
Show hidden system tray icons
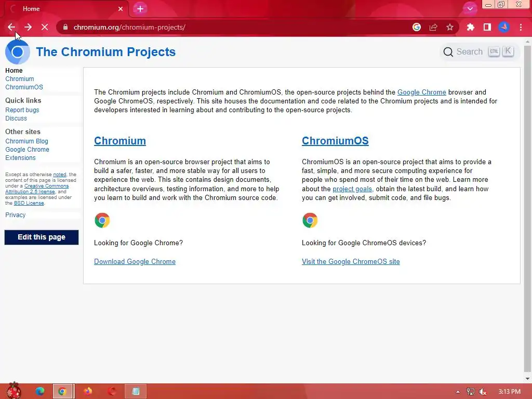click(458, 392)
